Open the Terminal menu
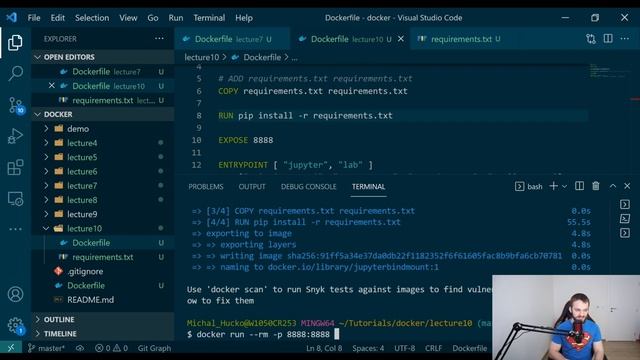 coord(209,18)
